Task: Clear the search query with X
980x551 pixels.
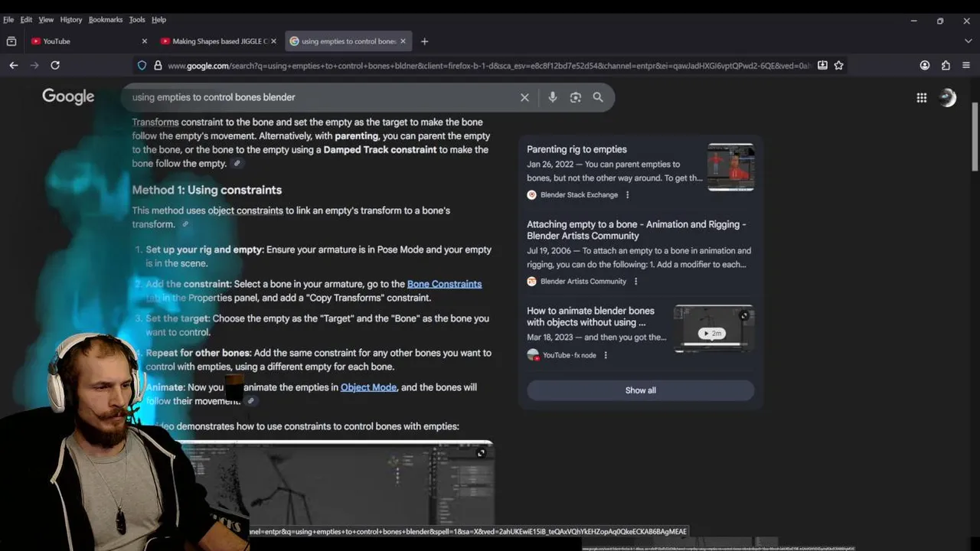Action: coord(524,97)
